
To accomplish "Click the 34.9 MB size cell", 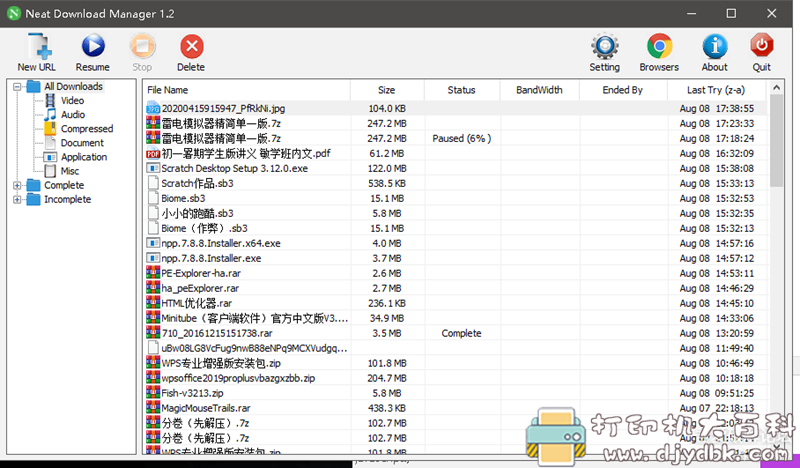I will coord(387,318).
